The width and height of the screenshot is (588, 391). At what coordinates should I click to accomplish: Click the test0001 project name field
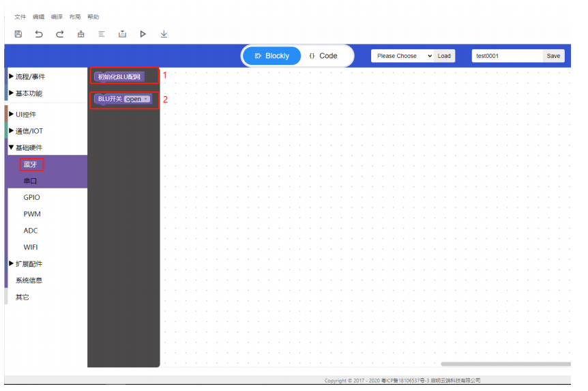[507, 56]
